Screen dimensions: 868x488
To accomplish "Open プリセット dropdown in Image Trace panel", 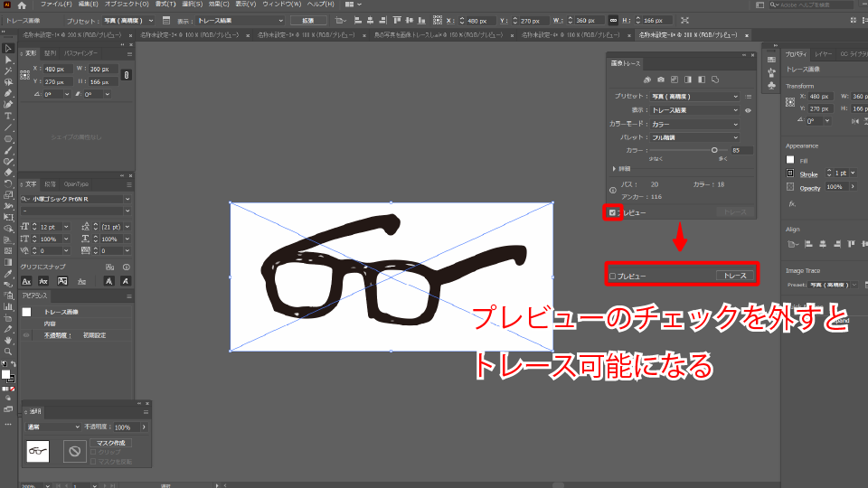I will click(x=694, y=97).
